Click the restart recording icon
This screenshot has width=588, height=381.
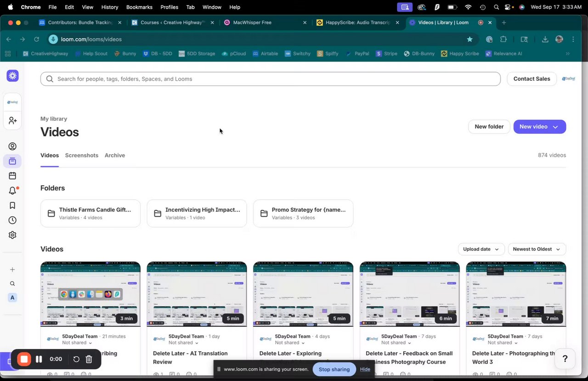[x=76, y=359]
